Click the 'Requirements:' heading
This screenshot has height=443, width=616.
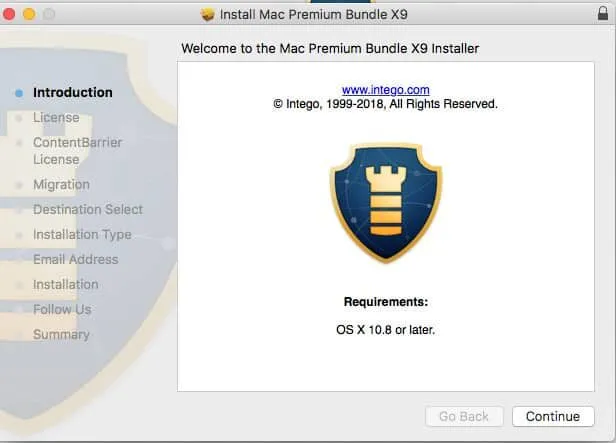(x=386, y=302)
